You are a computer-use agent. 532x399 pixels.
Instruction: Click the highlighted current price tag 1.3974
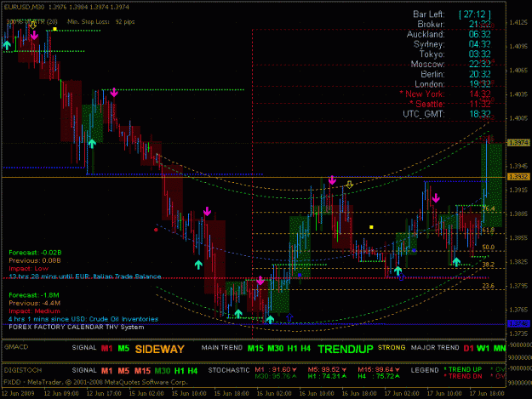pos(518,143)
